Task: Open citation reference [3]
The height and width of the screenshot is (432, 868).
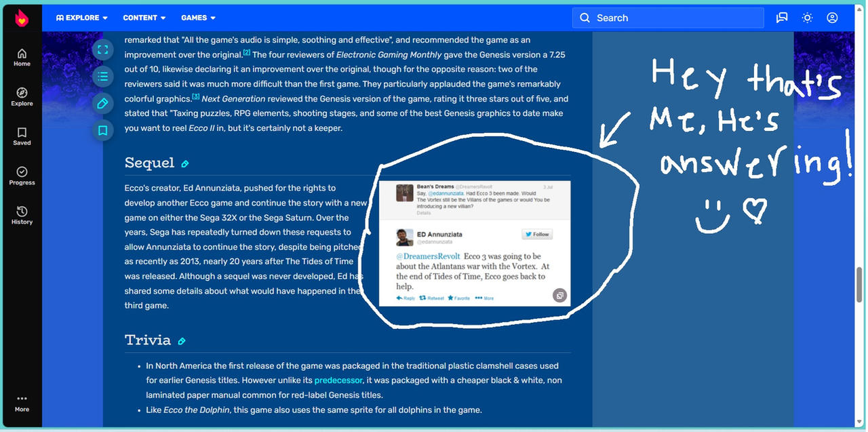Action: point(195,96)
